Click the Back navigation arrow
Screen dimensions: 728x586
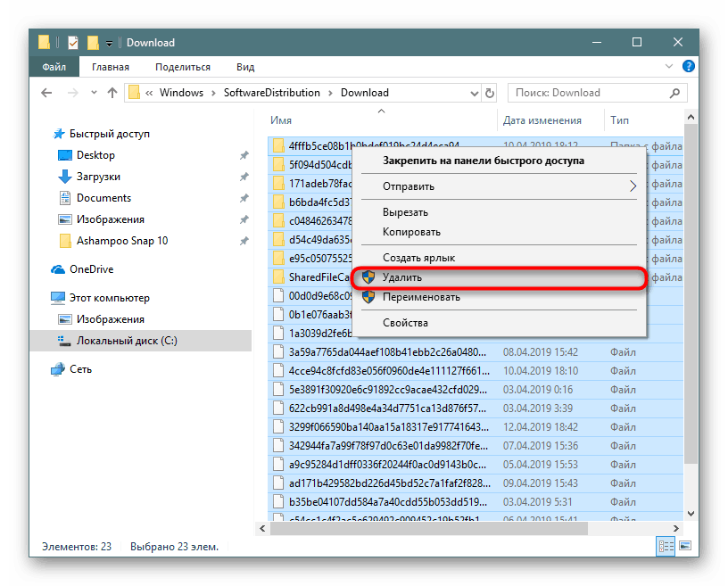click(x=46, y=93)
